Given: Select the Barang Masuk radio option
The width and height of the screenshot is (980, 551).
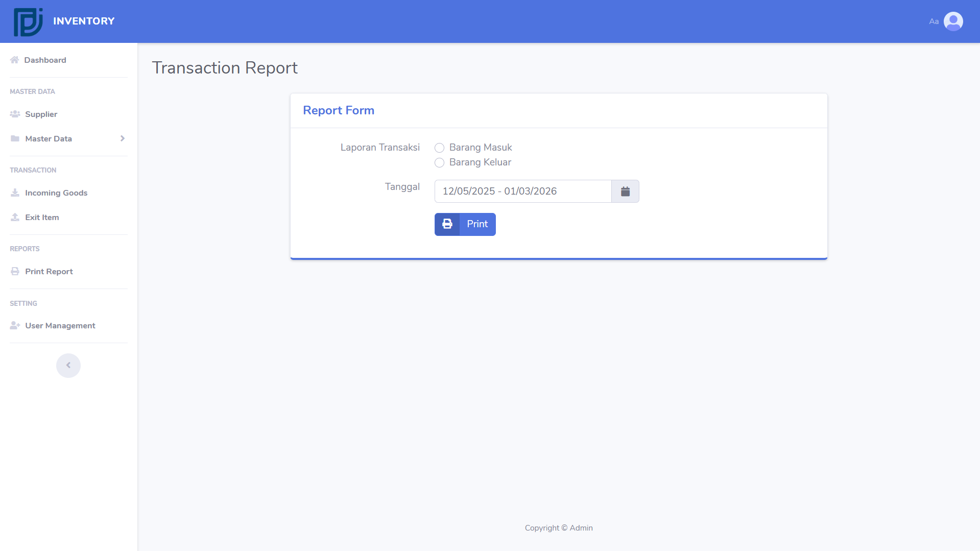Looking at the screenshot, I should tap(439, 148).
